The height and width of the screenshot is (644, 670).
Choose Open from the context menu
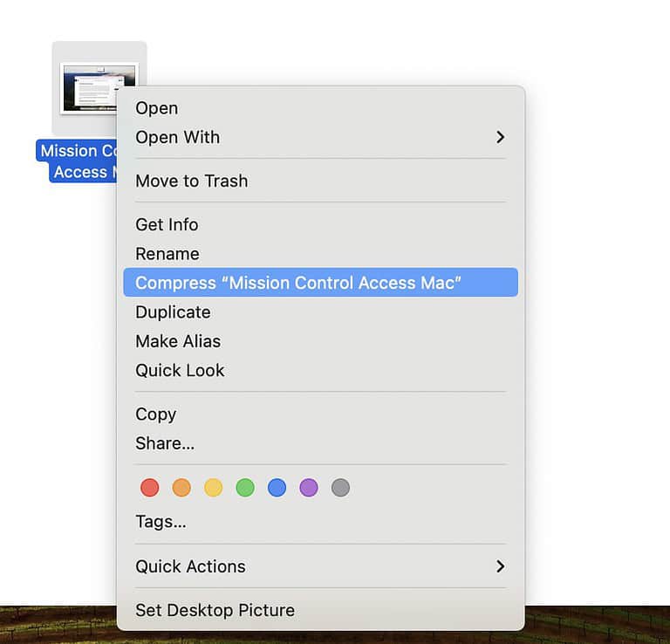coord(157,108)
